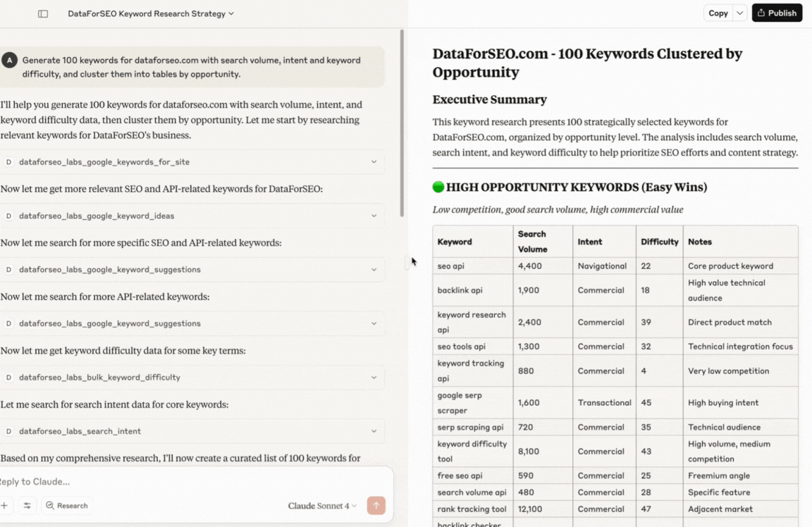Click the user prompt message bubble

(x=192, y=68)
